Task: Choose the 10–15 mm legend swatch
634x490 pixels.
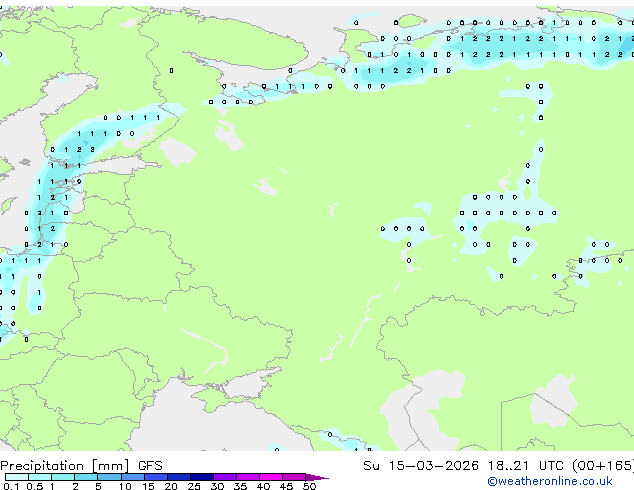Action: [133, 477]
